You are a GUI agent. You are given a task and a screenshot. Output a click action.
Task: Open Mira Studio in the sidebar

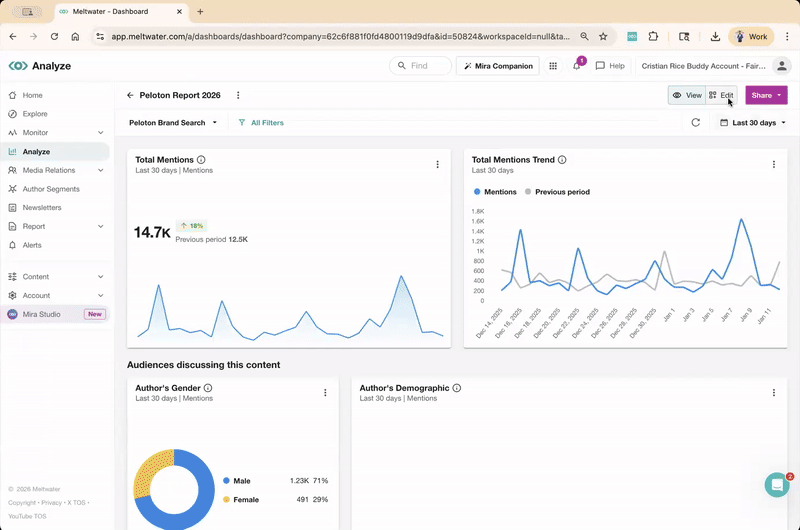[x=55, y=314]
